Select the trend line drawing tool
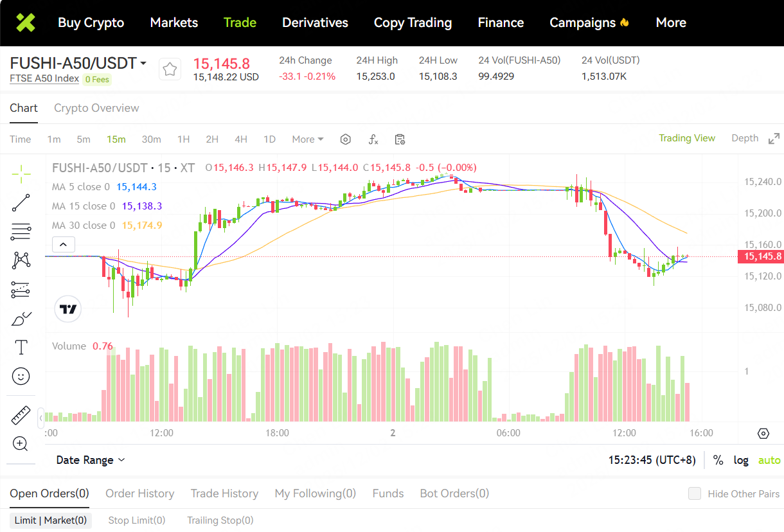The width and height of the screenshot is (784, 532). click(x=21, y=202)
